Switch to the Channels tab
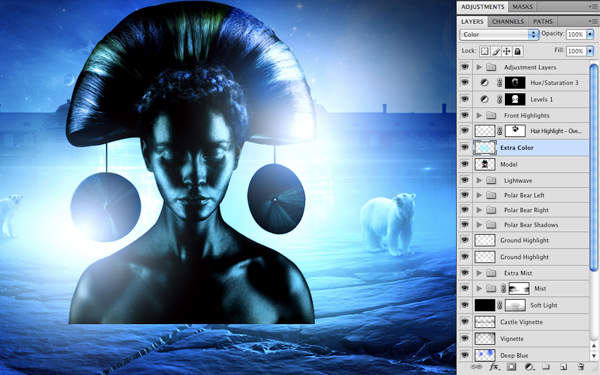Screen dimensions: 600x375 (508, 21)
